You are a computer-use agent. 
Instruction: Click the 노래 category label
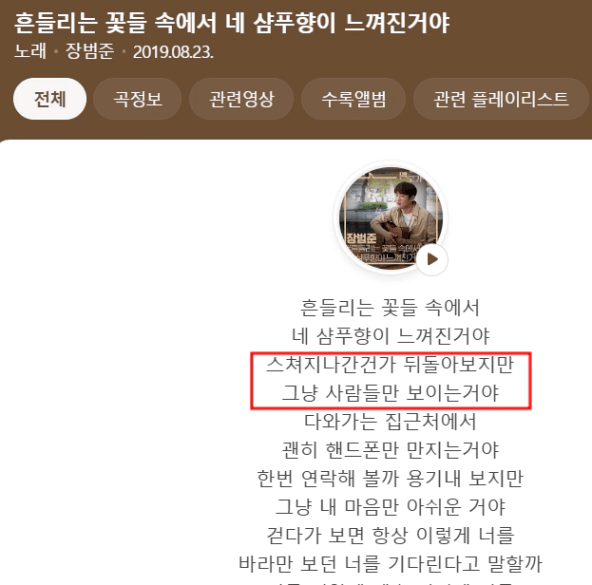point(30,51)
